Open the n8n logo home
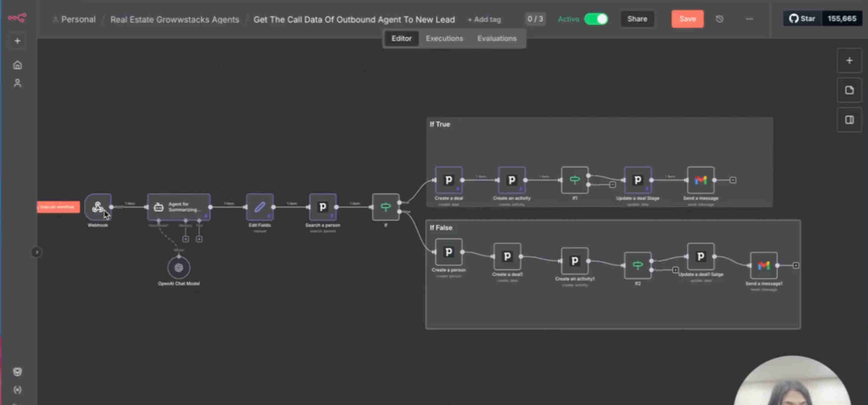 pos(17,17)
